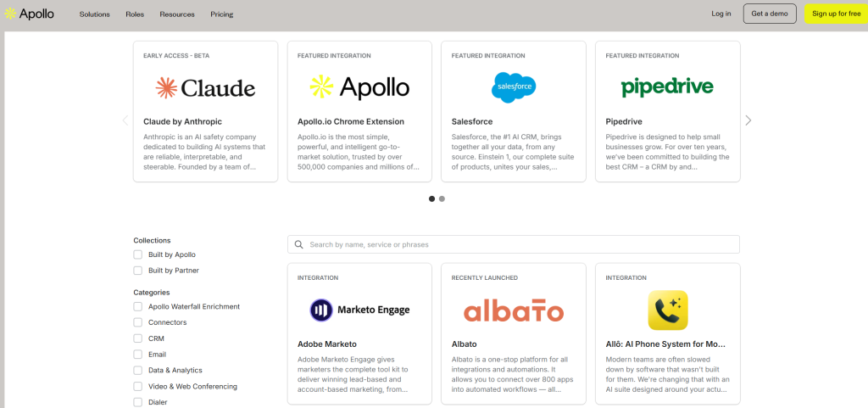Image resolution: width=868 pixels, height=408 pixels.
Task: Click the Marketo Engage logo
Action: [359, 310]
